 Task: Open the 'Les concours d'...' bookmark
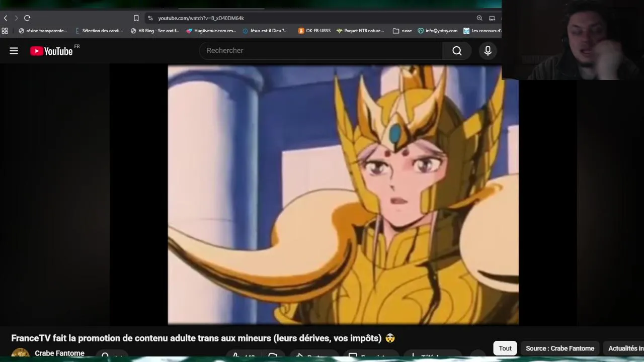482,31
